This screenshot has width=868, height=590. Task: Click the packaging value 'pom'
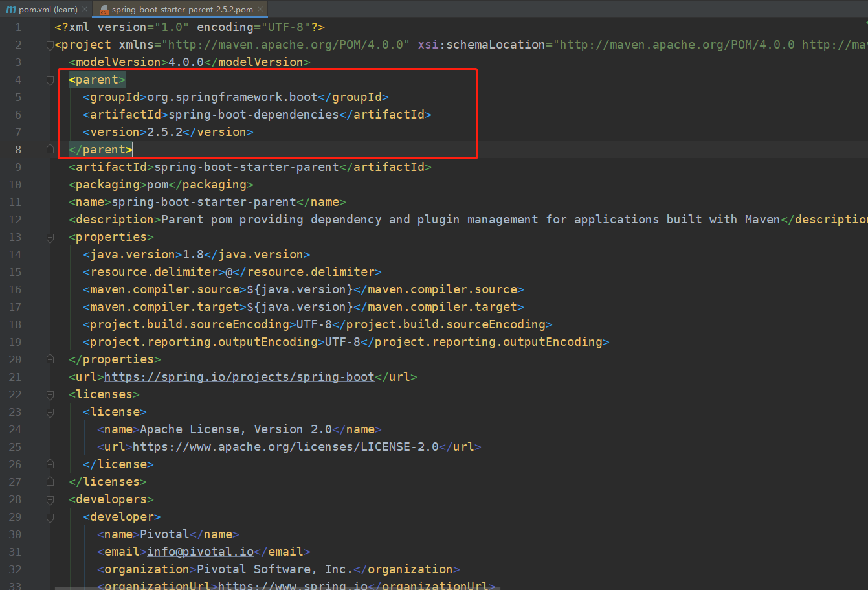(x=158, y=185)
